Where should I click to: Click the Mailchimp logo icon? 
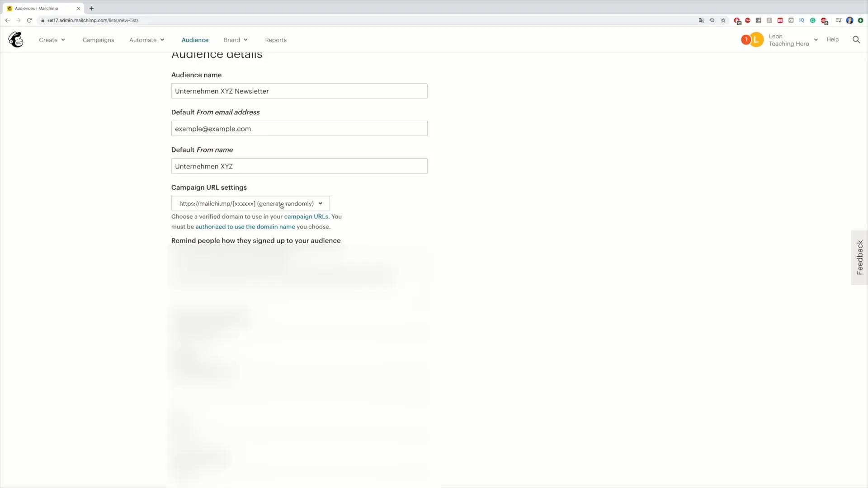pyautogui.click(x=15, y=39)
